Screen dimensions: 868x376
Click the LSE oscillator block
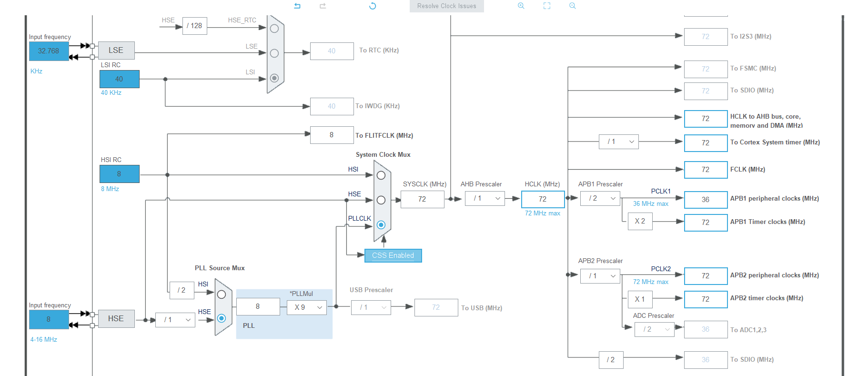(x=116, y=50)
